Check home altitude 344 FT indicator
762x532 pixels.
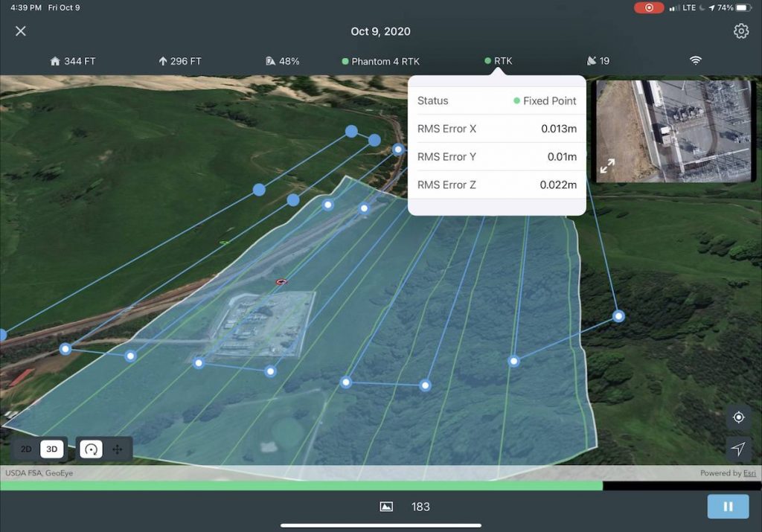(x=73, y=61)
